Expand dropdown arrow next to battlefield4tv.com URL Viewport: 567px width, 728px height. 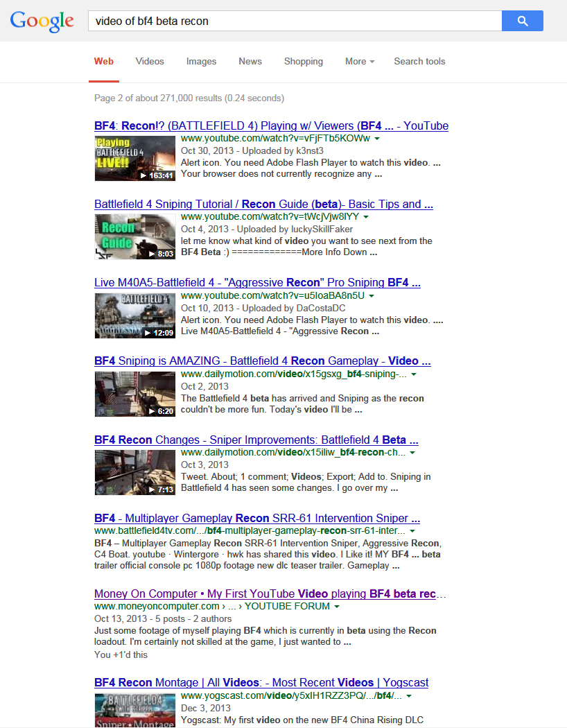click(x=412, y=530)
